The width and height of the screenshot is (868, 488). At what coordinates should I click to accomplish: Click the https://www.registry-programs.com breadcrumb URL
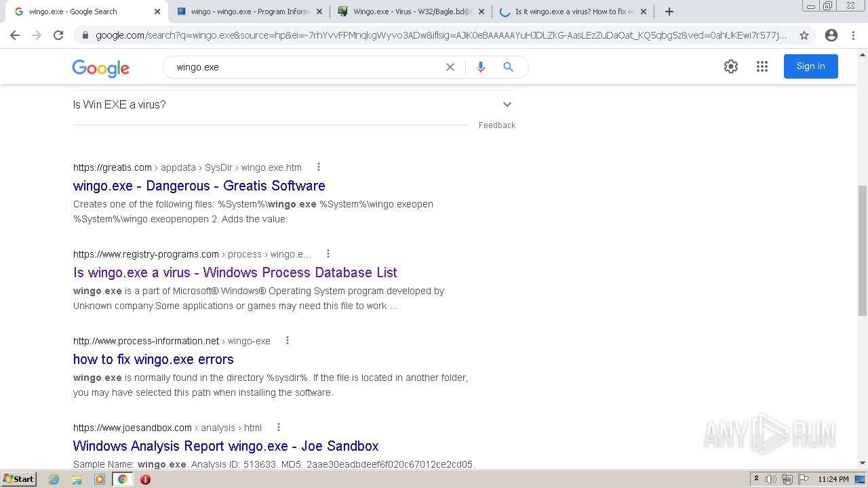[x=146, y=254]
